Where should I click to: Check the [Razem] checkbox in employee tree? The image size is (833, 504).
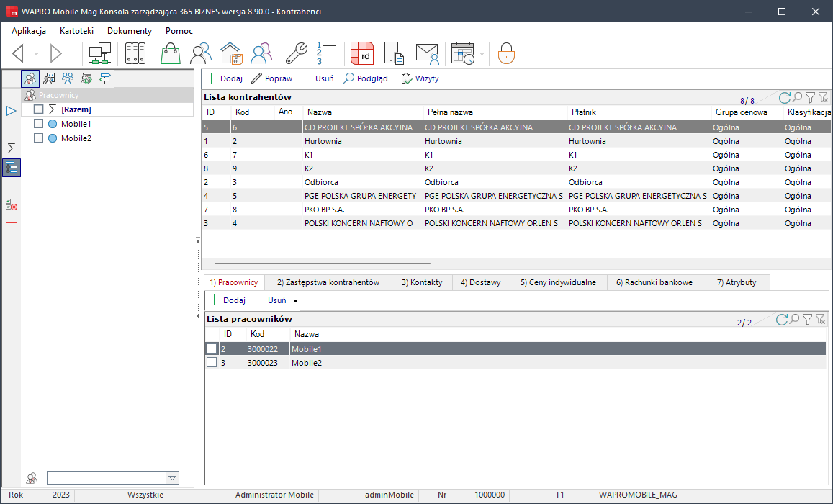click(38, 109)
